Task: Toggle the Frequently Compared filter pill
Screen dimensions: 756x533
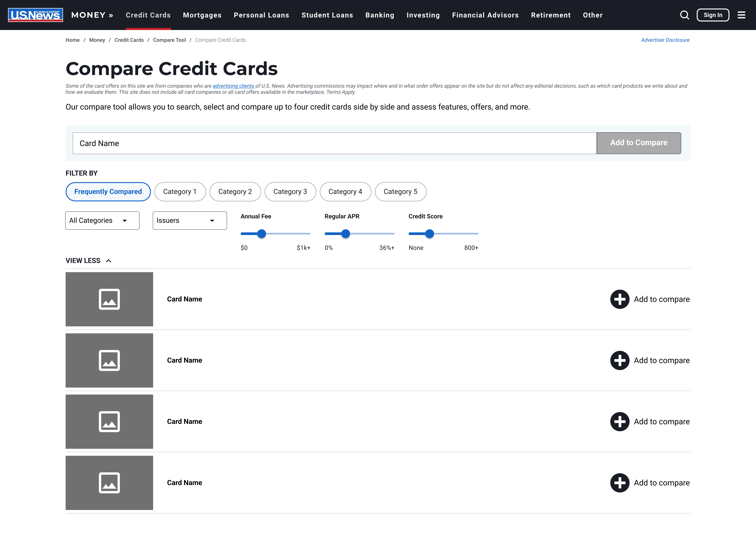Action: coord(108,191)
